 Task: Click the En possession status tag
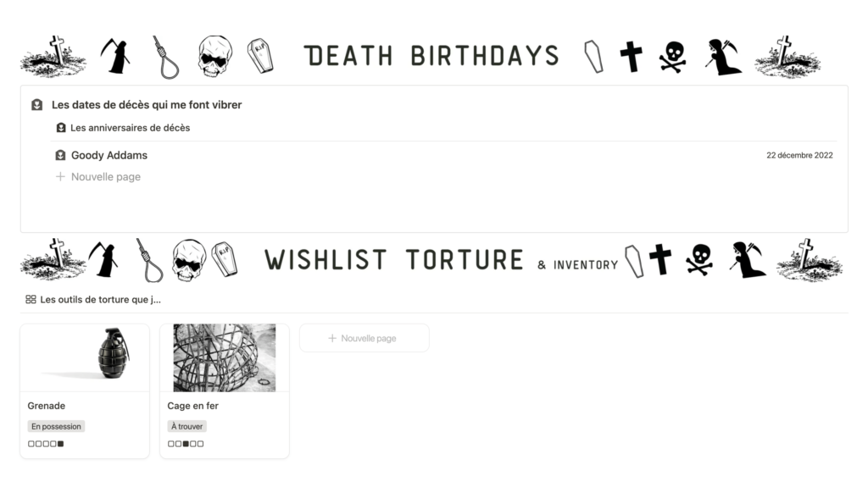coord(56,426)
